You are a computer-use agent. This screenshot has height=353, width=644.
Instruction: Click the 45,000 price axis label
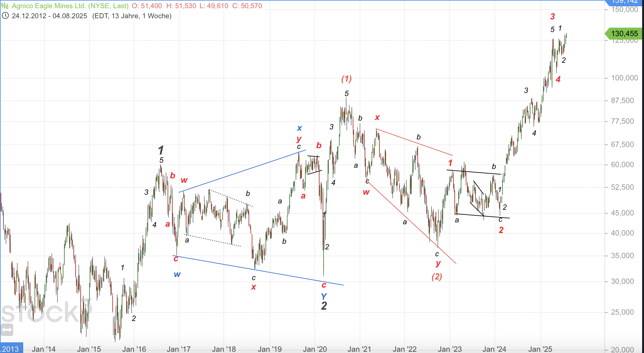point(622,213)
